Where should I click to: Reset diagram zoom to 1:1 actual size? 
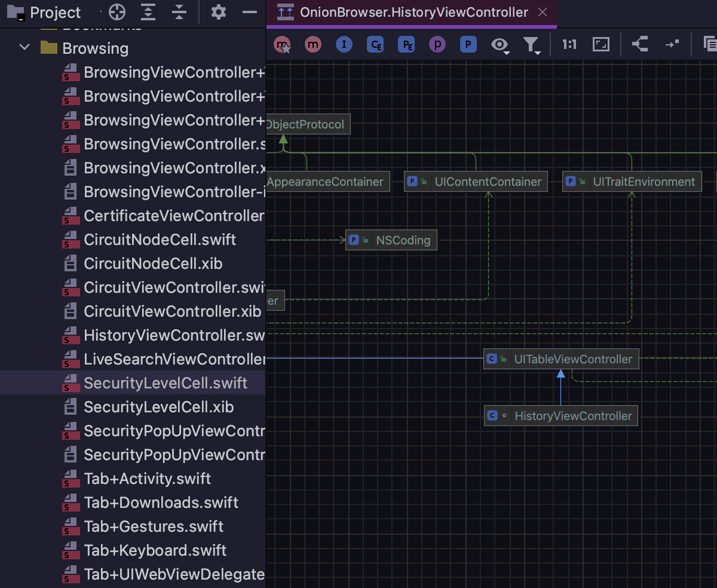pos(569,45)
